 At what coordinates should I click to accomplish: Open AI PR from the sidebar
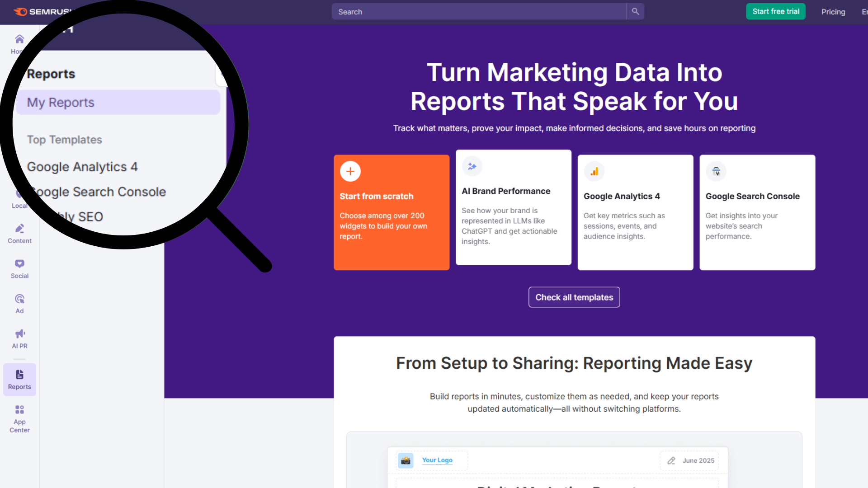pos(19,338)
